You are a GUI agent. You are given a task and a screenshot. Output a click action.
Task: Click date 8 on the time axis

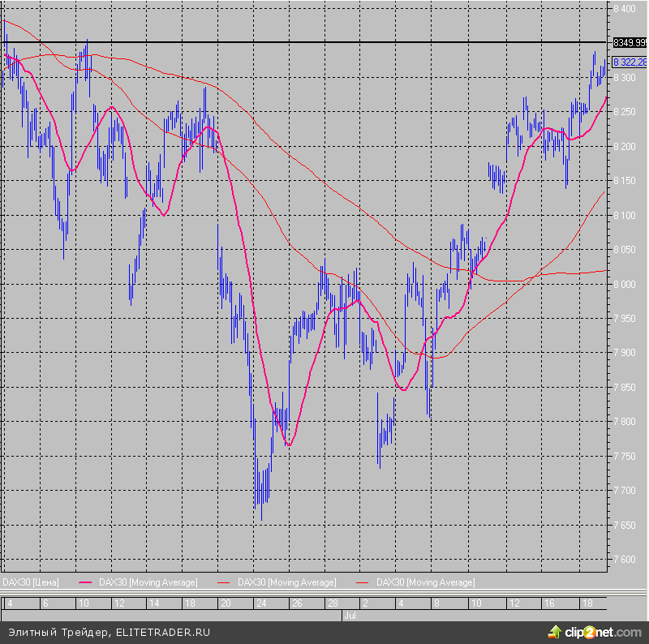tap(436, 604)
